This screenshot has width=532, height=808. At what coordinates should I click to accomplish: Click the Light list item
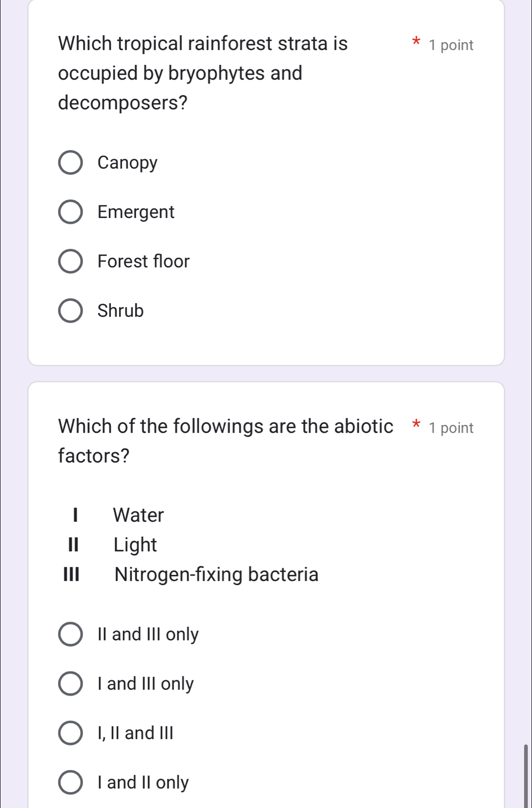[135, 545]
